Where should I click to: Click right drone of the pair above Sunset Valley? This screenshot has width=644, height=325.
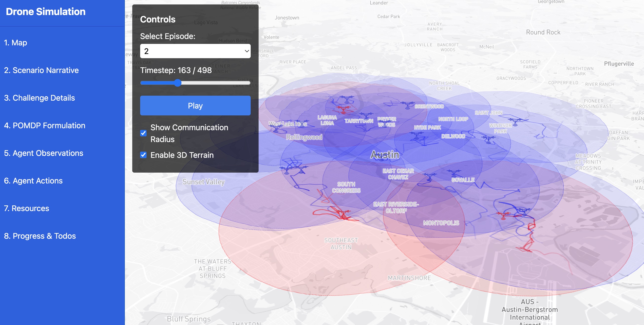[x=301, y=169]
